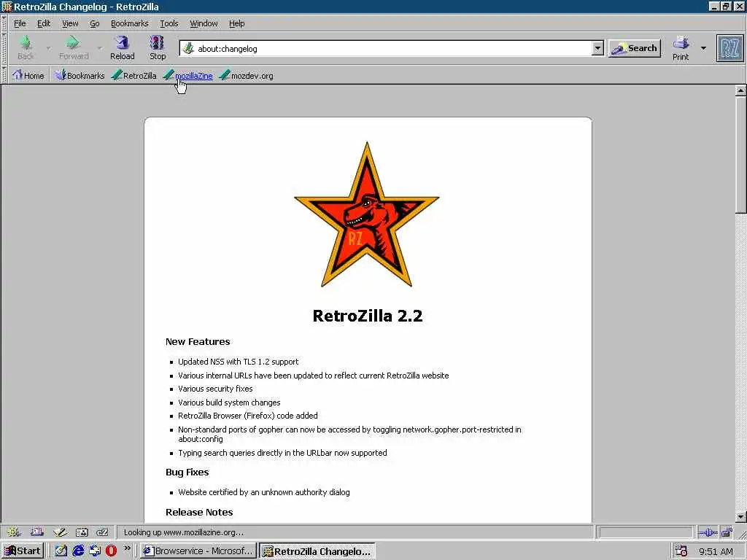Launch ChatZilla from the status bar

coord(102,532)
